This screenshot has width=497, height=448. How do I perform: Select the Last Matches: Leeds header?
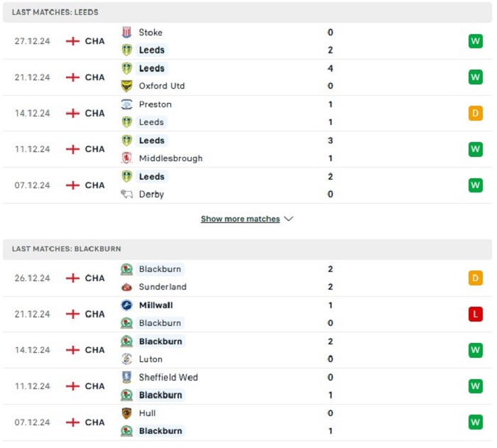click(247, 12)
